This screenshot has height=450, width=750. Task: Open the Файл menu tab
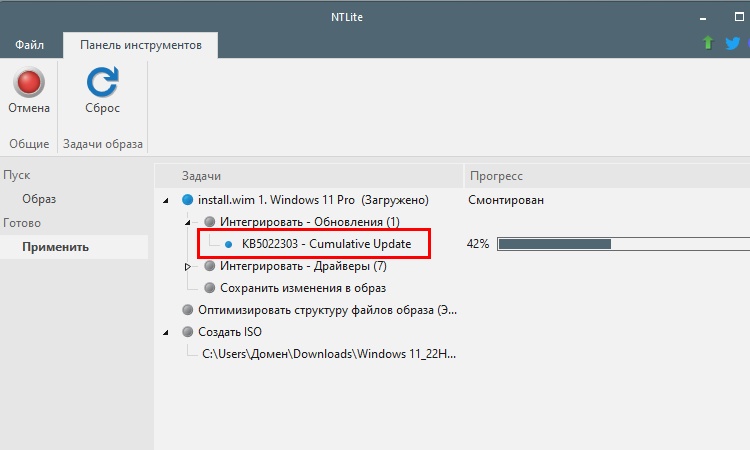(x=30, y=45)
